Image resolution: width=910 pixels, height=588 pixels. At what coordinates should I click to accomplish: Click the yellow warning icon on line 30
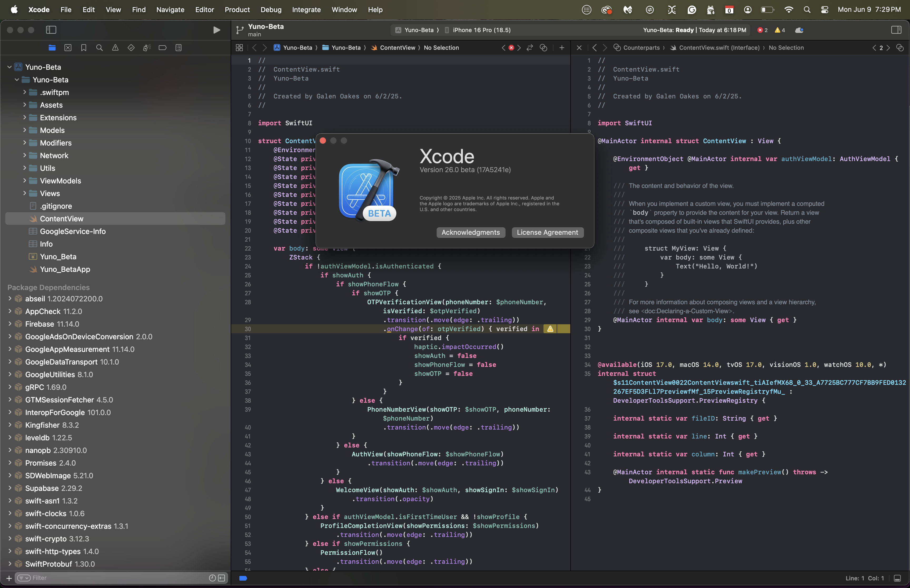[x=550, y=329]
